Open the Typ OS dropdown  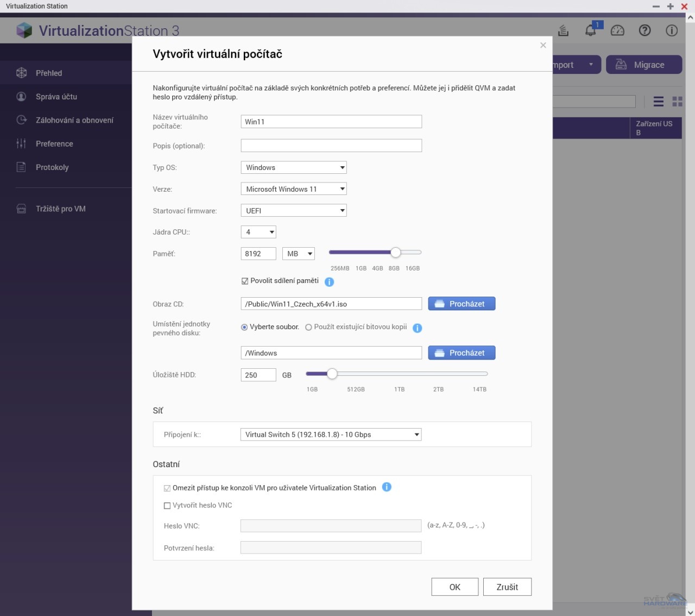click(293, 168)
